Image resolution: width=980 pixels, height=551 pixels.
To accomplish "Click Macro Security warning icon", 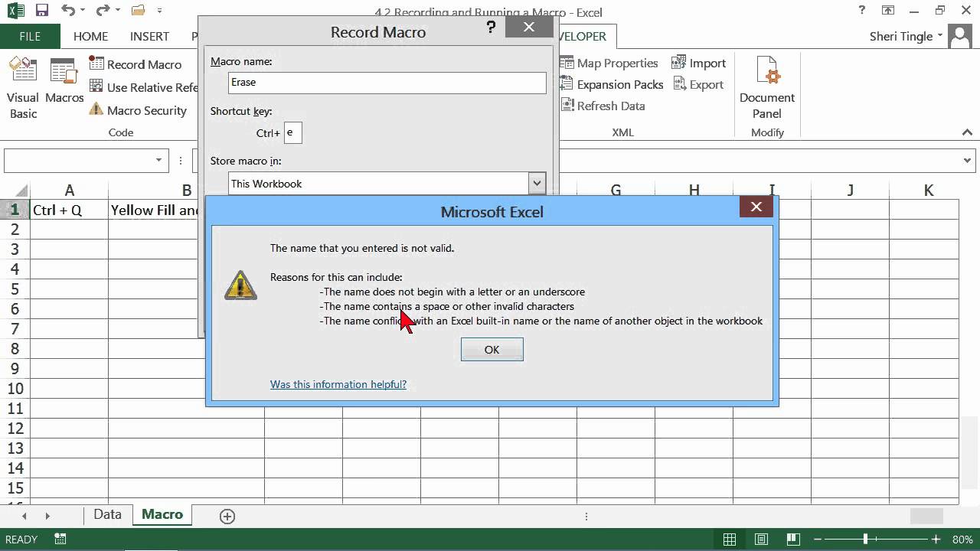I will [96, 110].
